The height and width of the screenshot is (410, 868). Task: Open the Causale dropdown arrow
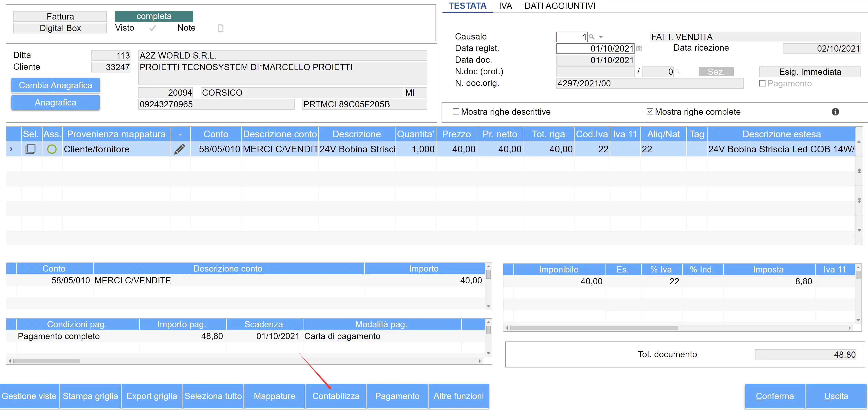(x=601, y=37)
